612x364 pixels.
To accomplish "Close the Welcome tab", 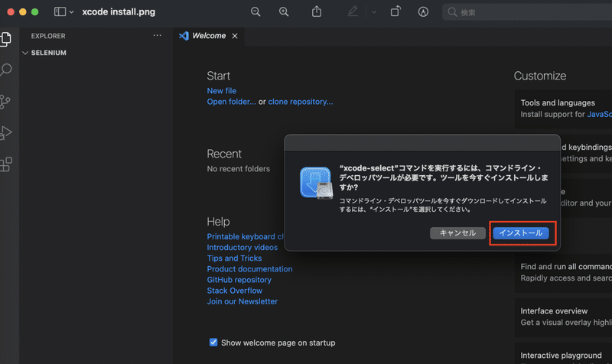I will [235, 36].
